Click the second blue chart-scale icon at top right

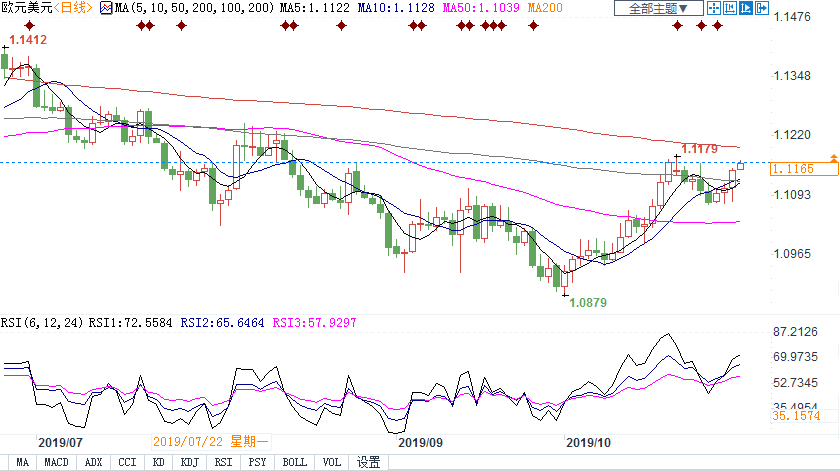pyautogui.click(x=731, y=8)
